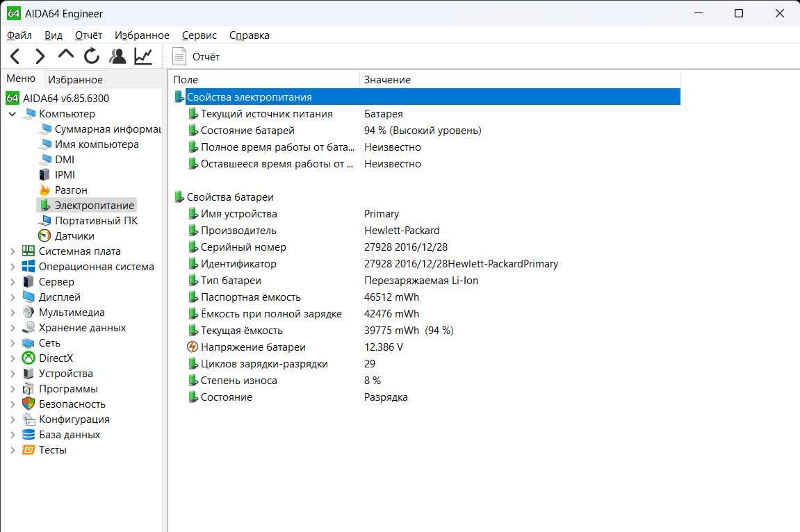Screen dimensions: 800x532
Task: Click the Значение column header
Action: 520,79
